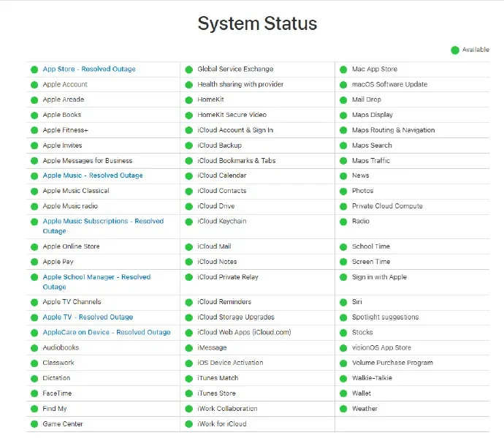Click green status dot beside iMessage

coord(189,348)
